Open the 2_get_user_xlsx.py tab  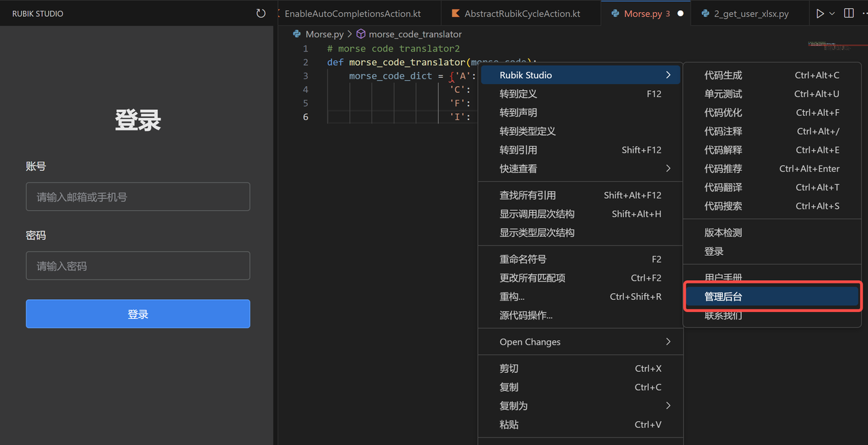coord(751,14)
